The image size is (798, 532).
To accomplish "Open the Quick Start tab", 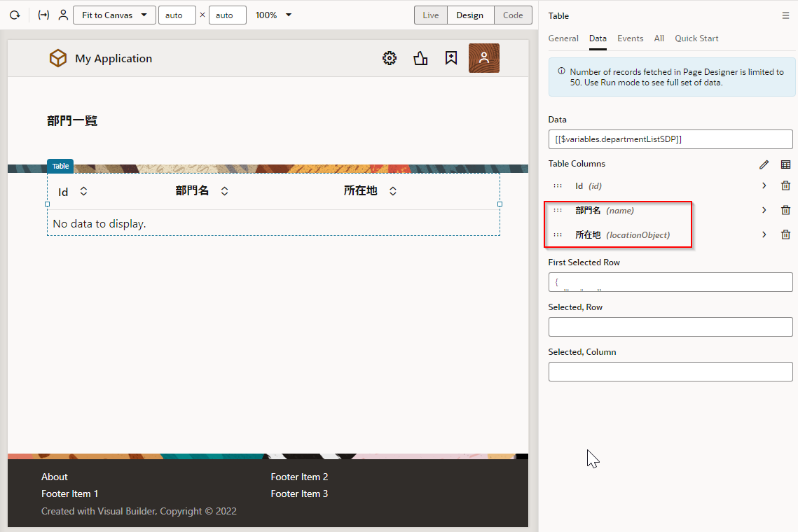I will (696, 38).
